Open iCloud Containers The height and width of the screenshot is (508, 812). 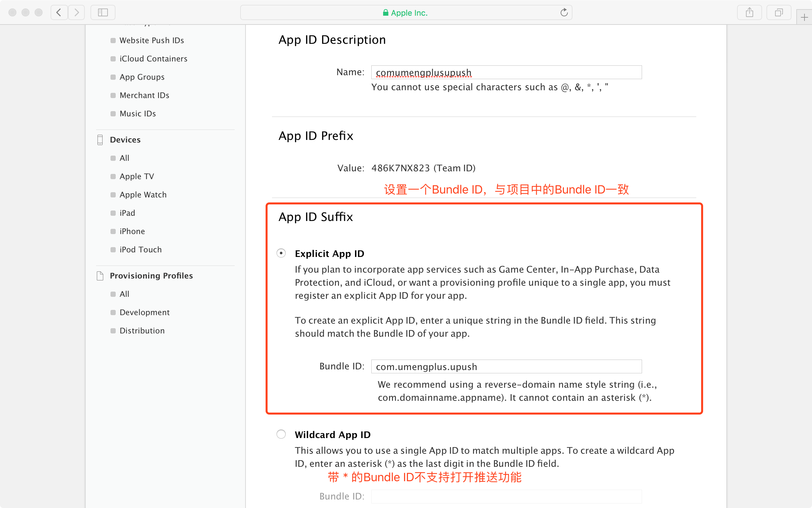tap(154, 59)
